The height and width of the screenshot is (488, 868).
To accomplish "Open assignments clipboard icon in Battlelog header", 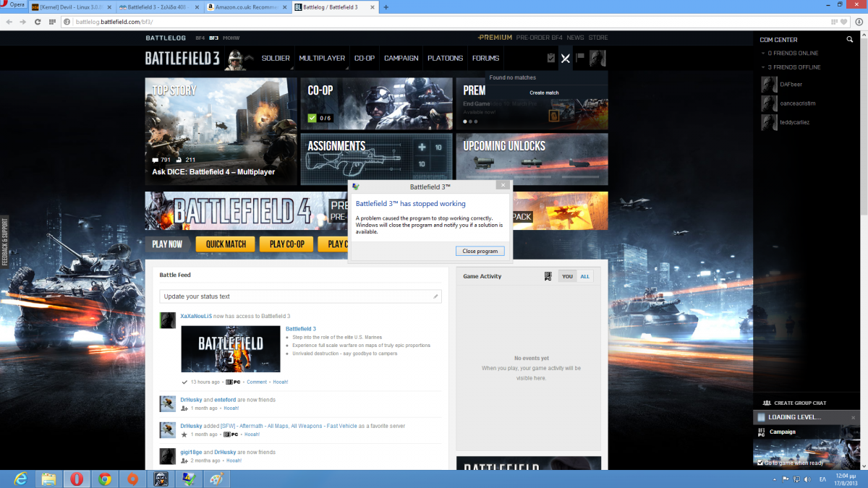I will click(551, 58).
